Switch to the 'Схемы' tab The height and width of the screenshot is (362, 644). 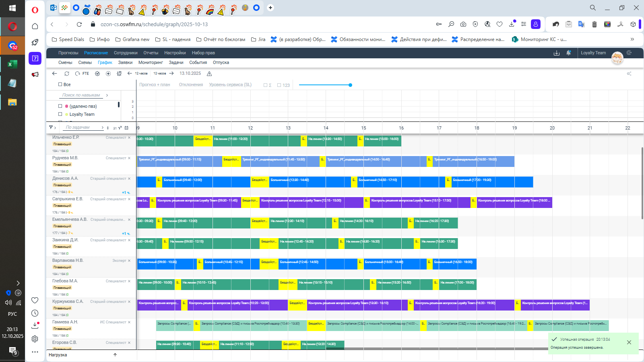click(85, 62)
